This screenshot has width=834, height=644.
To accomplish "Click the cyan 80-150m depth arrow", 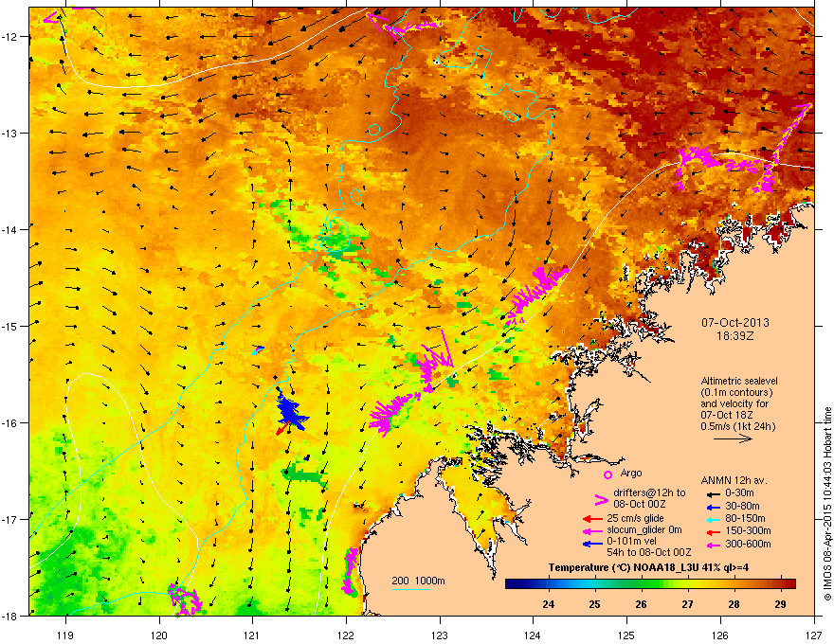I will (x=708, y=519).
